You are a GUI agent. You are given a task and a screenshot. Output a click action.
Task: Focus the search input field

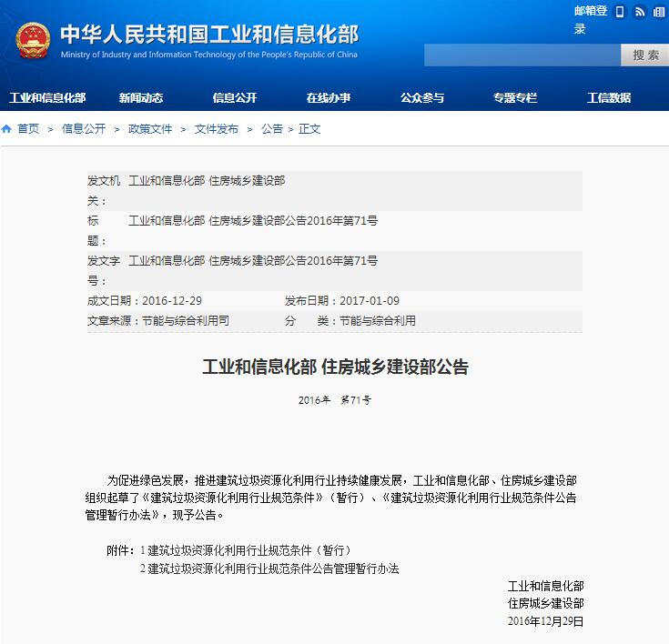point(522,55)
